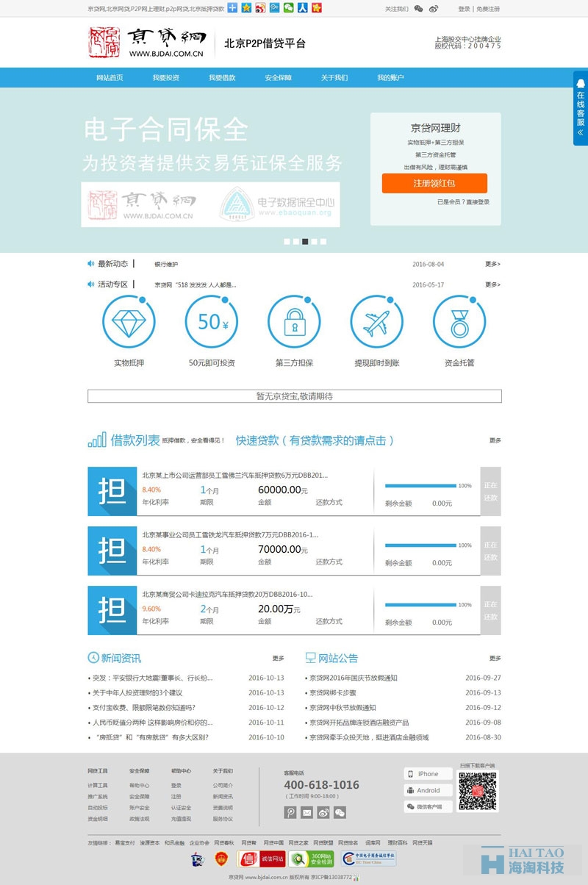Click the 50¥ minimum investment icon

(212, 321)
